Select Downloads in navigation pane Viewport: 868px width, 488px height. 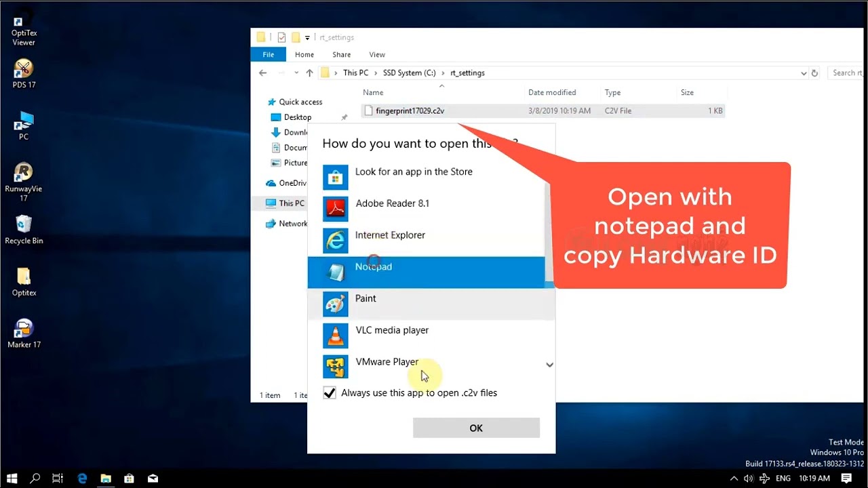[290, 132]
